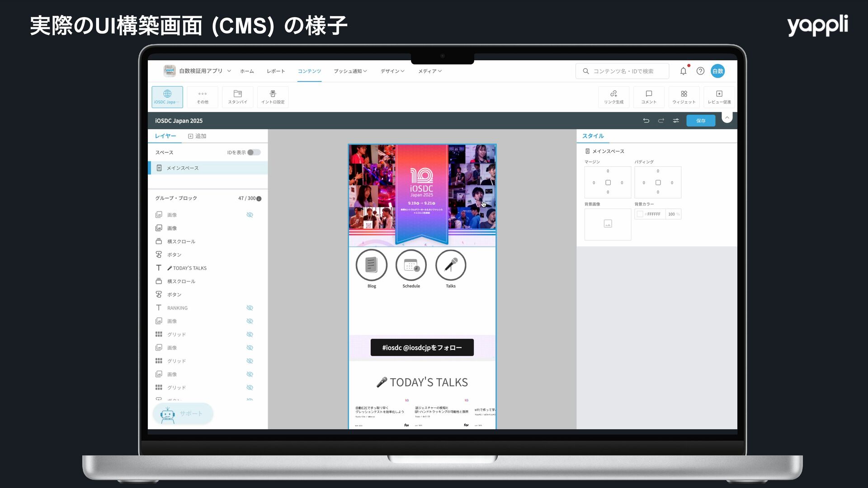Click the top margin value 0
This screenshot has height=488, width=868.
608,171
